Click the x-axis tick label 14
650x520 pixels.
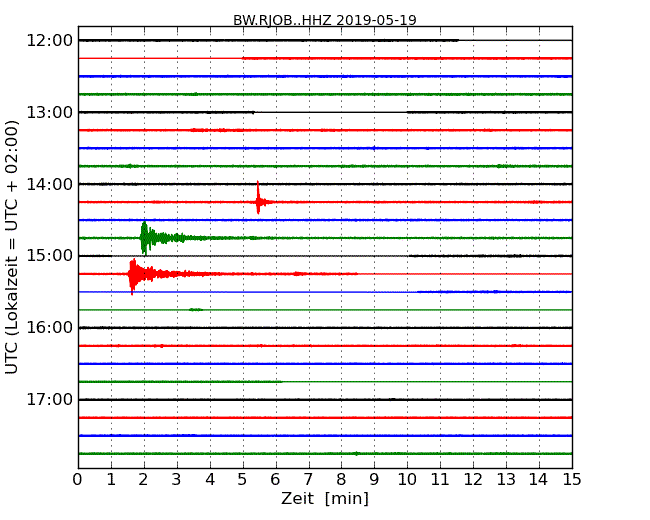(x=539, y=479)
